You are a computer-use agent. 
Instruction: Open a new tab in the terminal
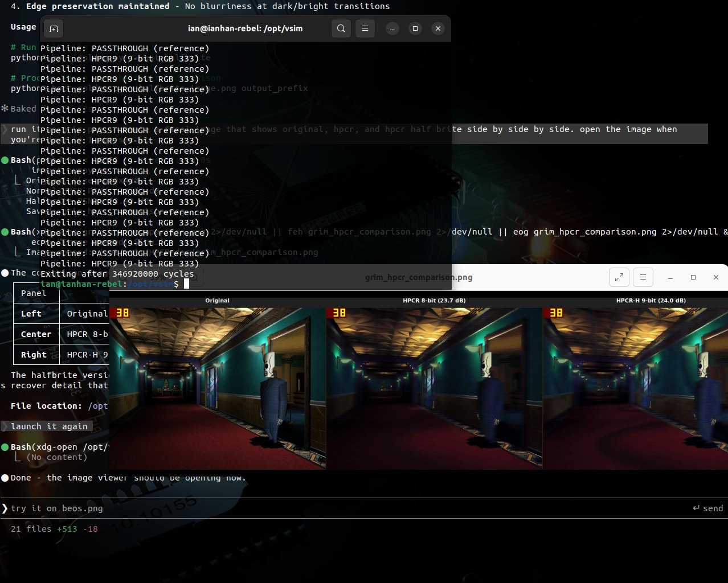54,28
